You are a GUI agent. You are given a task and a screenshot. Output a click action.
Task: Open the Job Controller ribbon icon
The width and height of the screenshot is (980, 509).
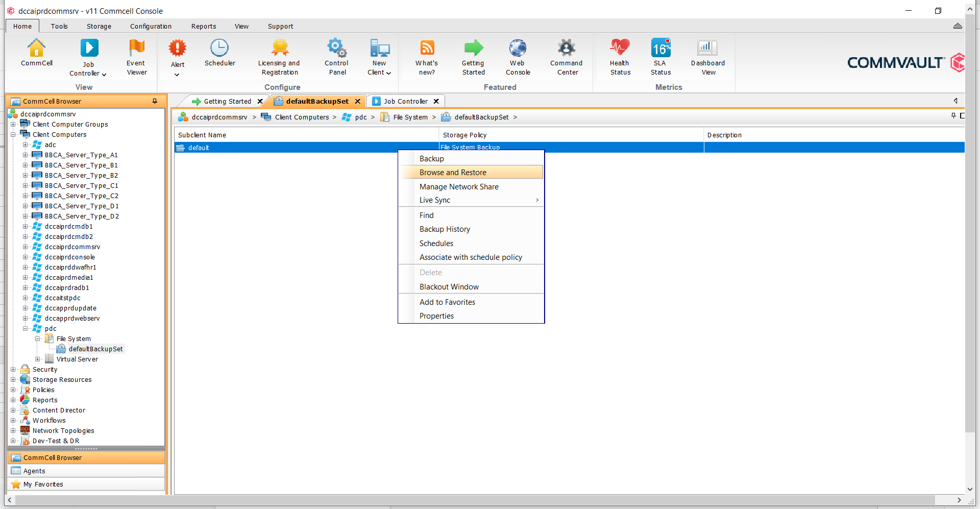click(x=89, y=48)
